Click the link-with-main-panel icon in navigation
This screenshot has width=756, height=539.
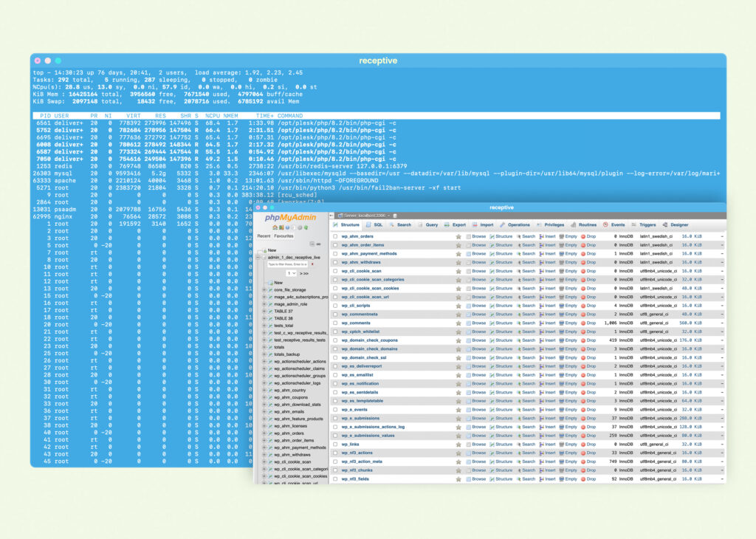click(319, 244)
